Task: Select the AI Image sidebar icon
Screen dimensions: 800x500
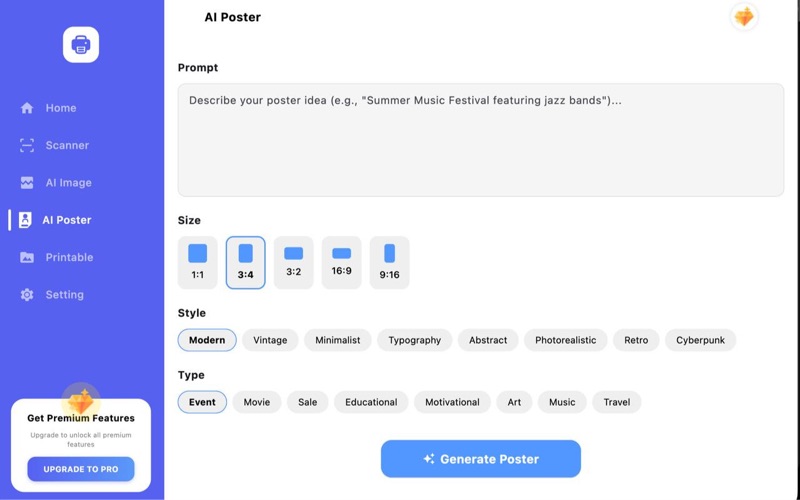Action: tap(27, 183)
